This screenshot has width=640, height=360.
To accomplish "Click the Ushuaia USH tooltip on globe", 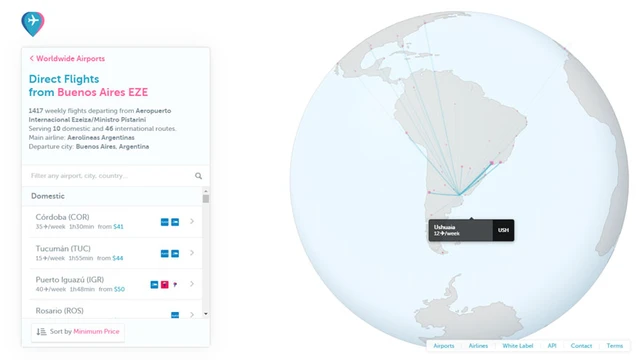I will point(471,230).
